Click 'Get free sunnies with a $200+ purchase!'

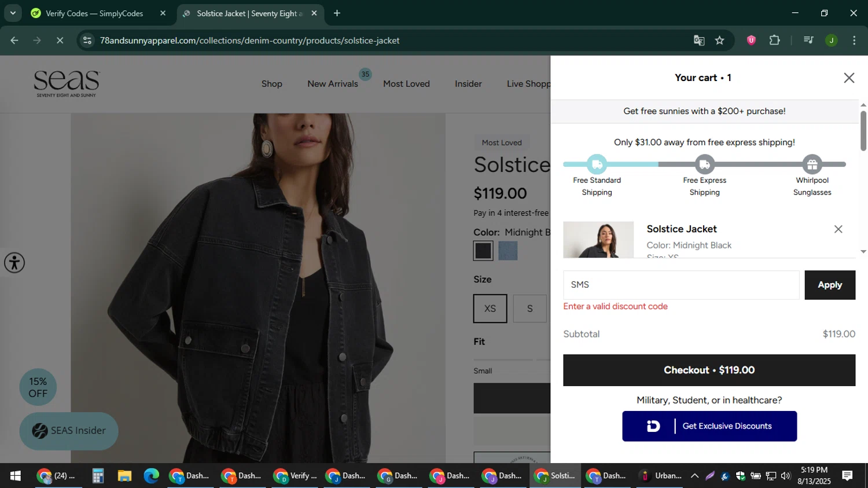click(704, 111)
